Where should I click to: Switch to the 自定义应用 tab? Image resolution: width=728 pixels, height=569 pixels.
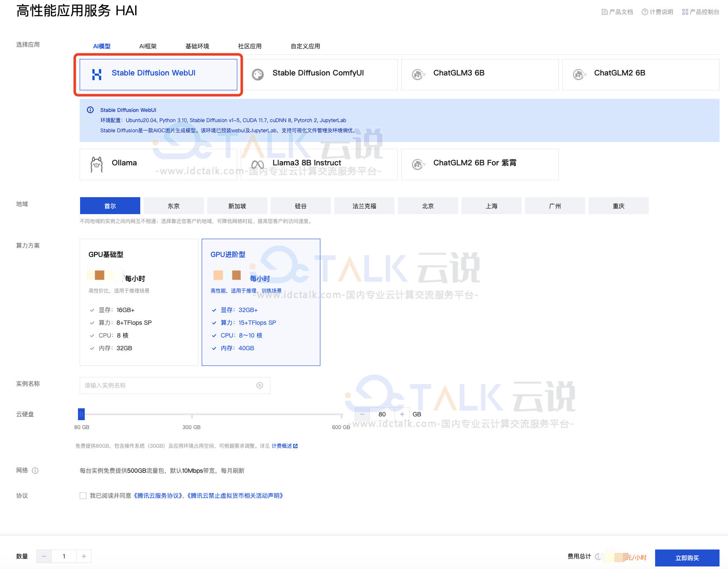(306, 46)
